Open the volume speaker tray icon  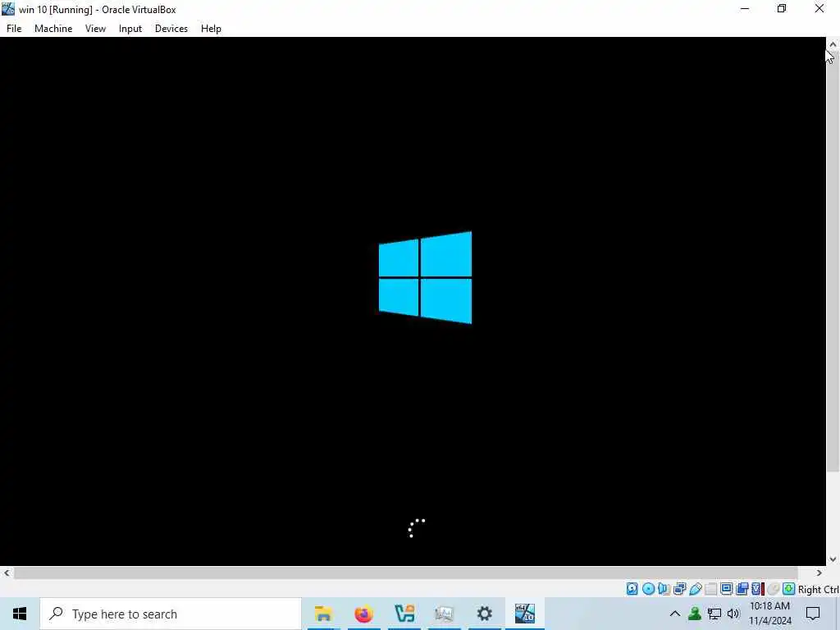(x=733, y=614)
